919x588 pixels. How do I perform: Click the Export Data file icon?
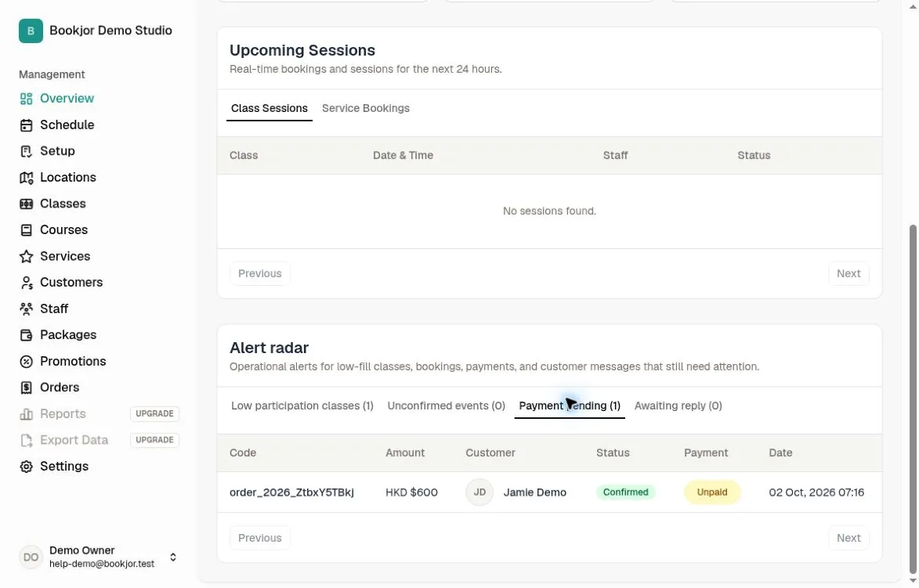26,441
